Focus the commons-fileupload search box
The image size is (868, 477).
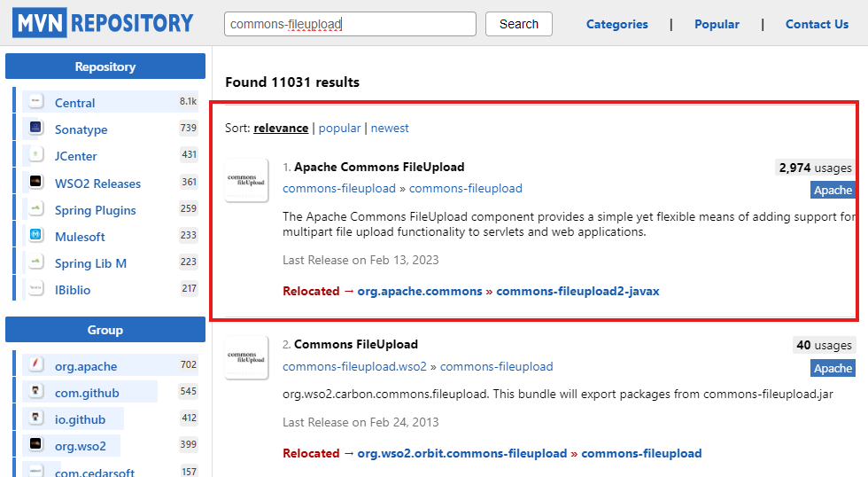[350, 24]
